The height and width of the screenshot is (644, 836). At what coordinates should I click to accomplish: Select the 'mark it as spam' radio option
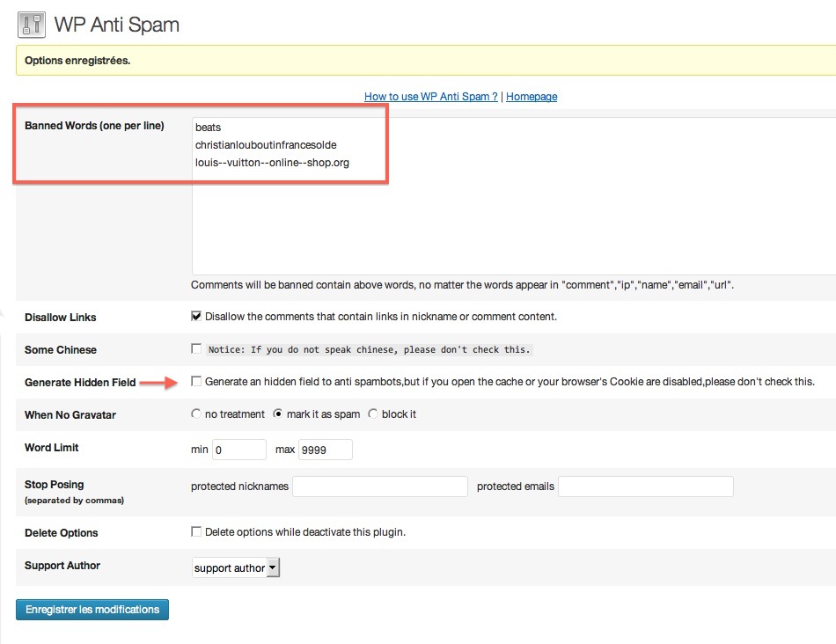click(278, 413)
